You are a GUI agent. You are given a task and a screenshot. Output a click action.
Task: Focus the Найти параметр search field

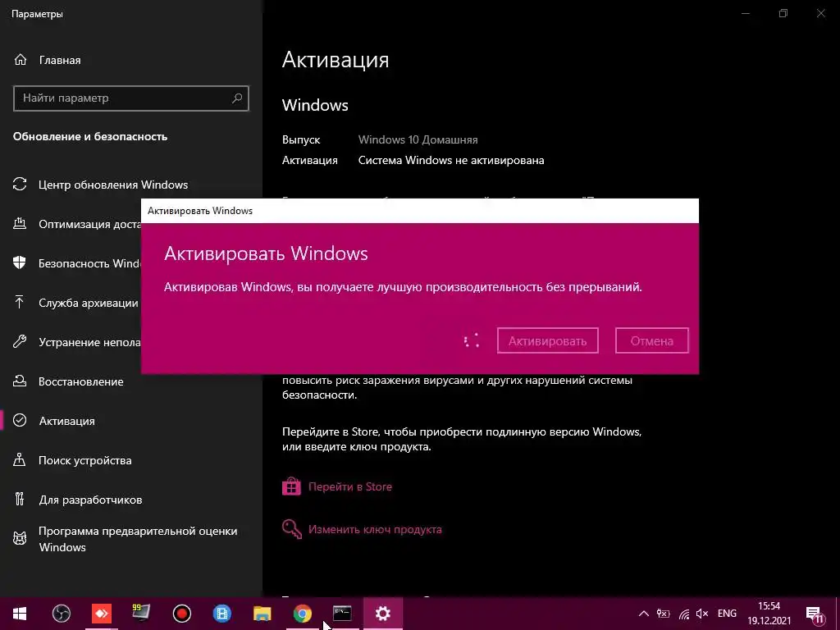coord(131,98)
